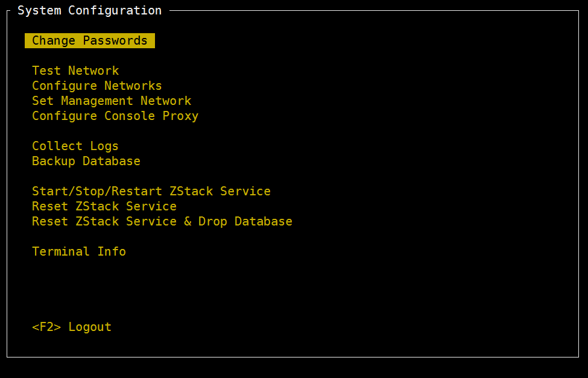Click the Collect Logs entry
588x378 pixels.
click(75, 146)
